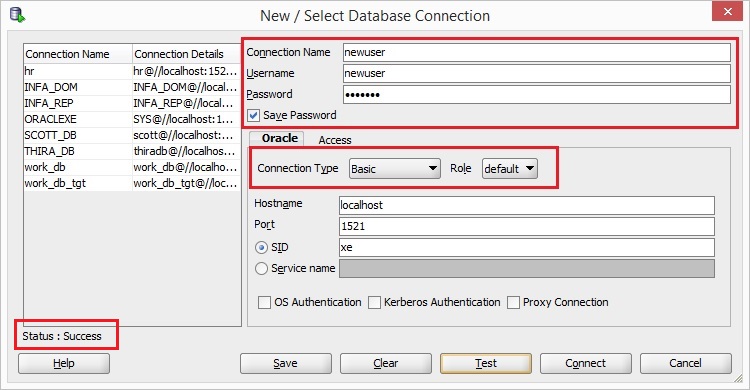Select the Service name radio button

(x=261, y=268)
